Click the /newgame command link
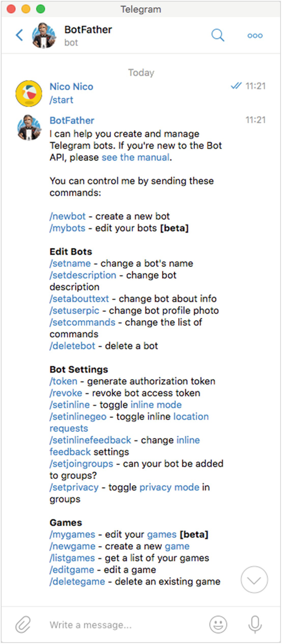282x644 pixels. click(73, 546)
